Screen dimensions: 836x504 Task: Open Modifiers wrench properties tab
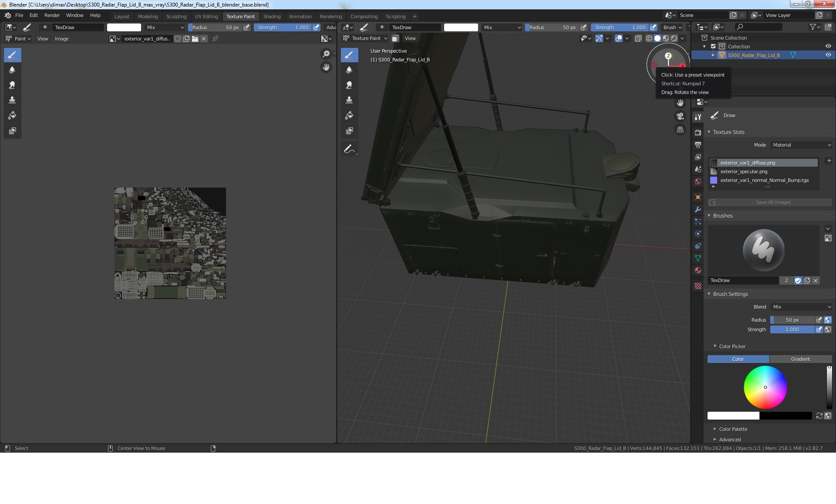tap(698, 209)
